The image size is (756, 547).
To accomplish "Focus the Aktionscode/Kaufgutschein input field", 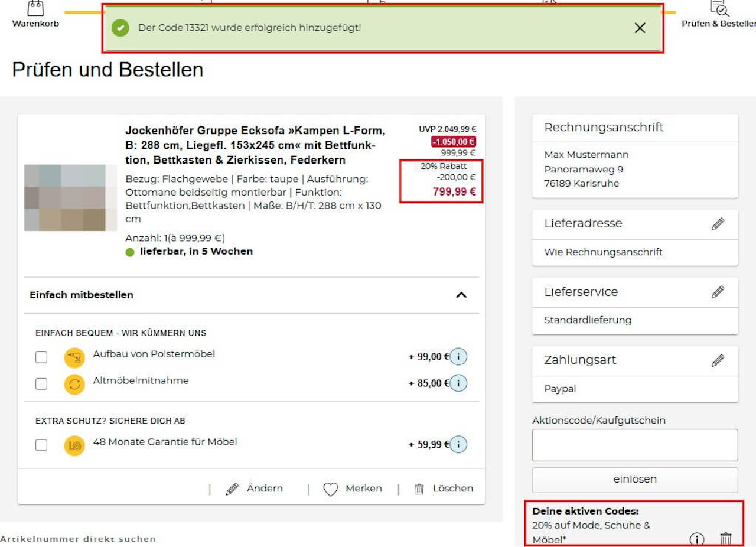I will (x=635, y=445).
